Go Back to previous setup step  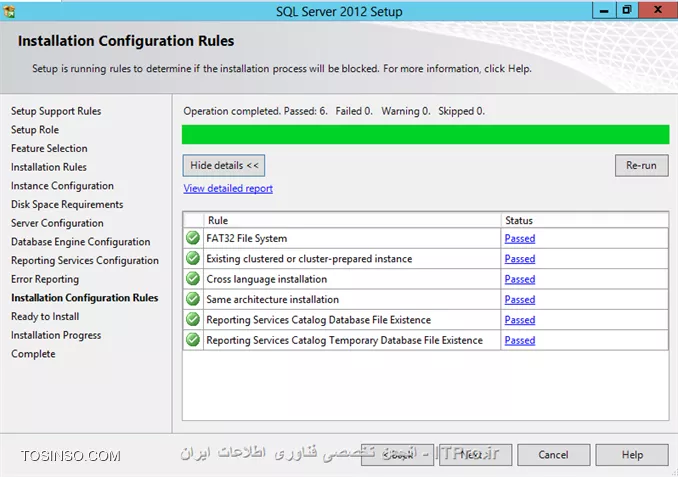[x=397, y=455]
